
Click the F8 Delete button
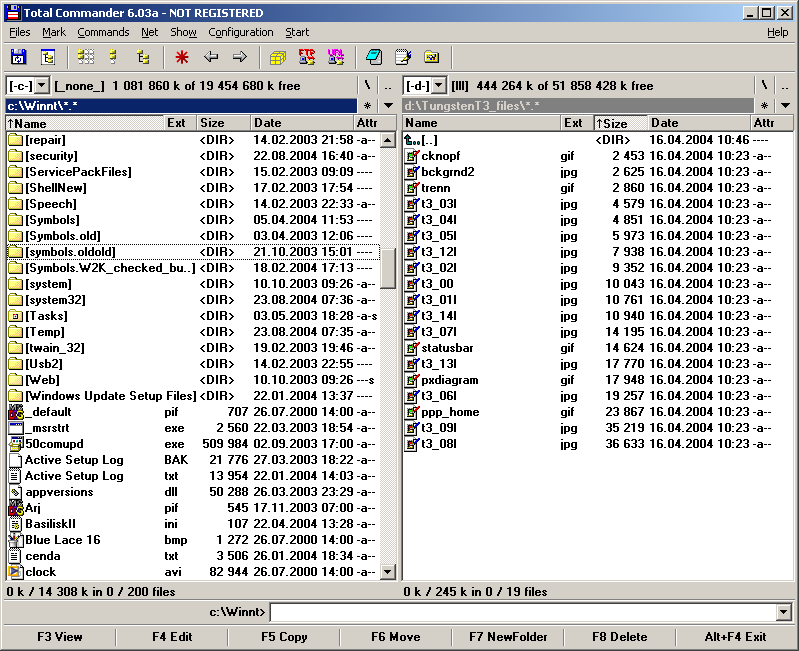tap(620, 637)
